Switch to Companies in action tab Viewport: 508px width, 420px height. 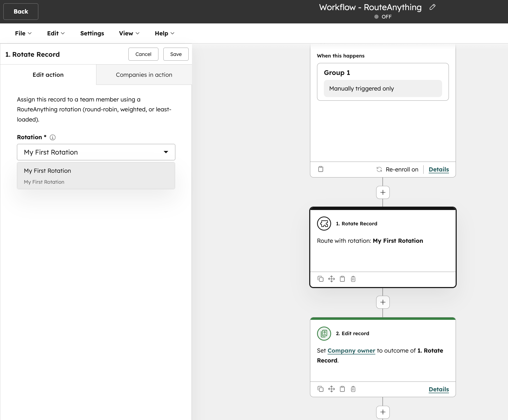tap(144, 75)
